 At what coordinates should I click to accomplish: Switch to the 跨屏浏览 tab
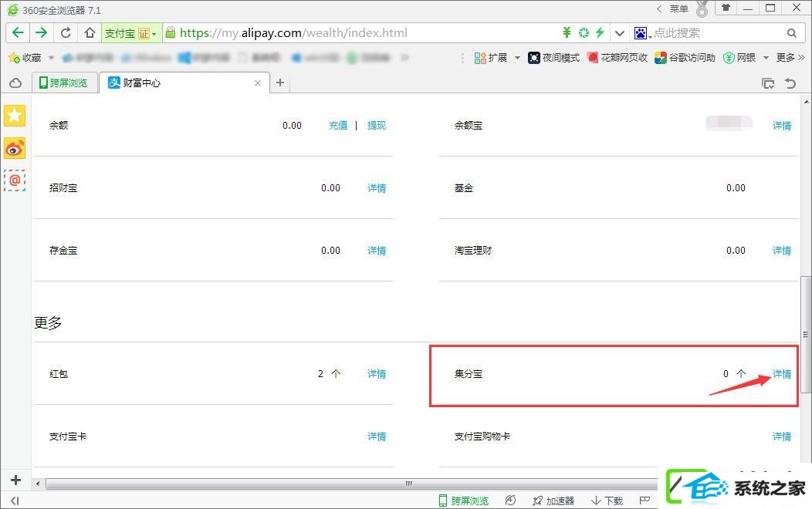coord(64,83)
